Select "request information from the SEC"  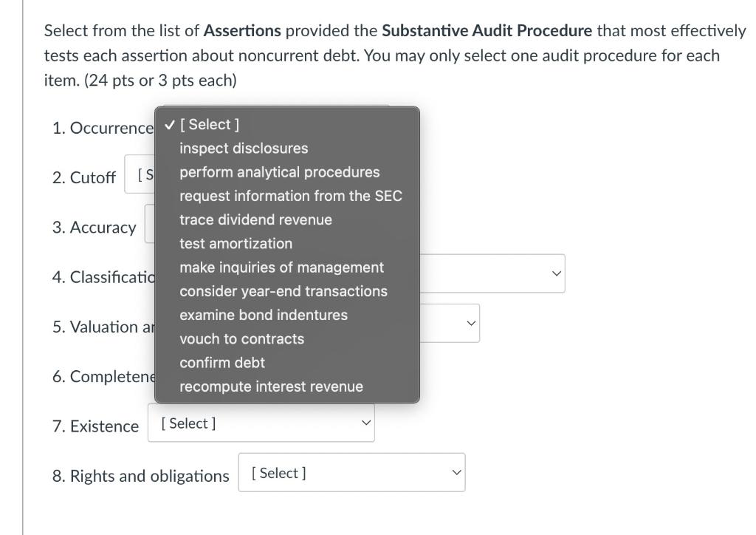coord(290,196)
